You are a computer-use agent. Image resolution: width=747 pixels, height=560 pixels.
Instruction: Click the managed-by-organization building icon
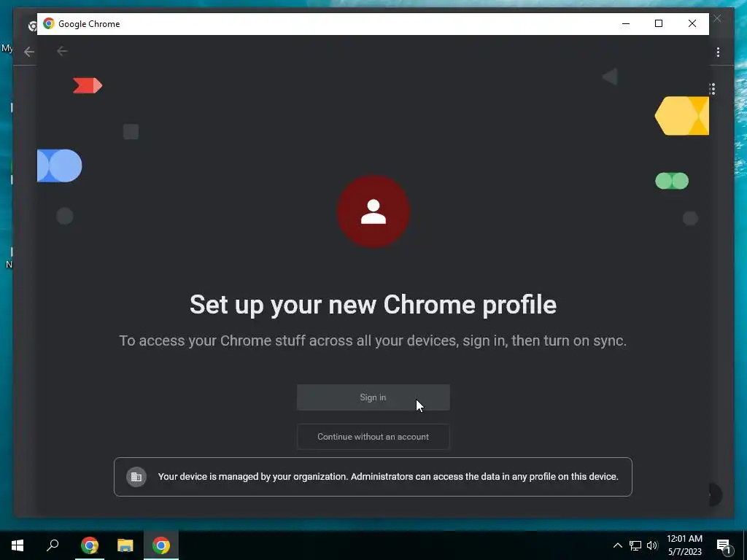[136, 477]
